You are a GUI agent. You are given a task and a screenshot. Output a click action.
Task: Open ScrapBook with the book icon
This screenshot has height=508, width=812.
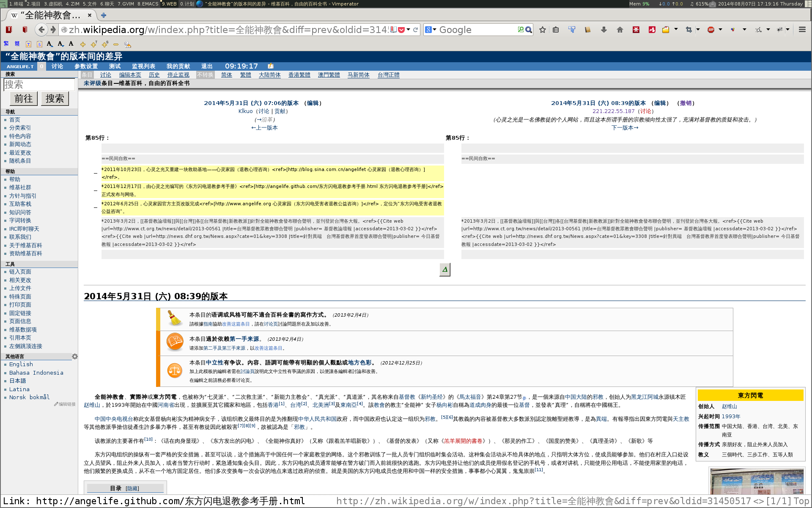(588, 30)
